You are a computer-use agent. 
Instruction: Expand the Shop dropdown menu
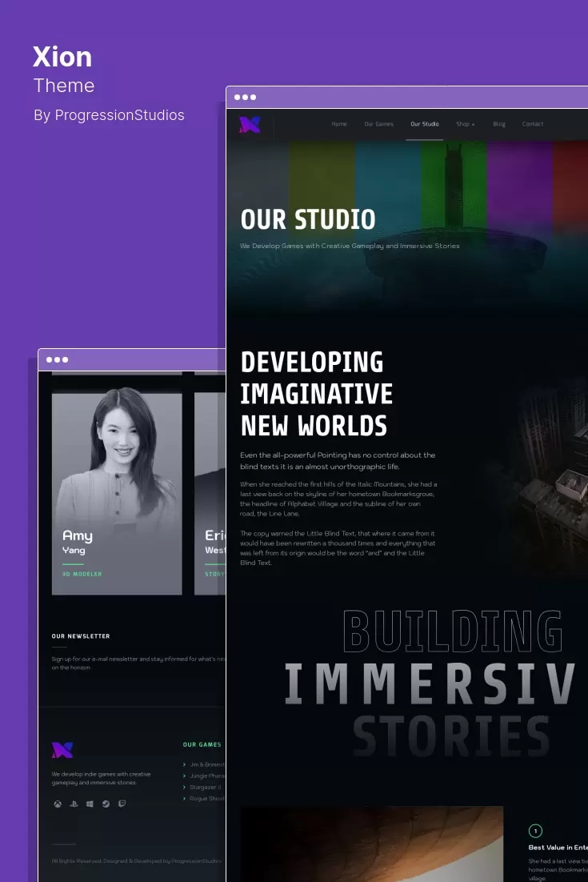[x=466, y=124]
